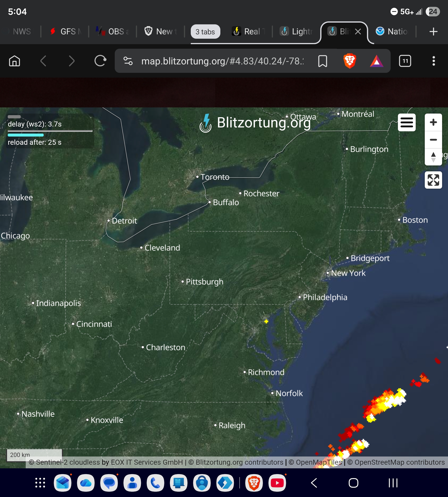Screen dimensions: 448x497
Task: Zoom out the map with minus button
Action: coord(433,140)
